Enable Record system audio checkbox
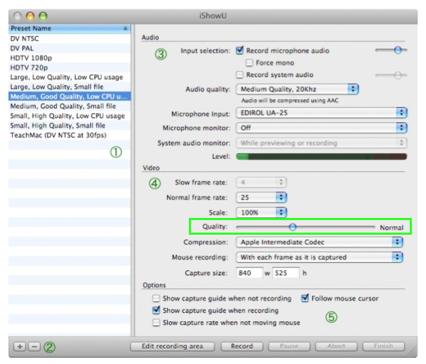Image resolution: width=426 pixels, height=364 pixels. click(239, 75)
